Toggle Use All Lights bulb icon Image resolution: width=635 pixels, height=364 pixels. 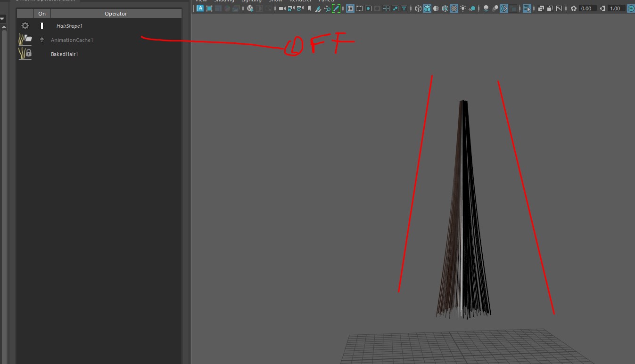click(463, 8)
